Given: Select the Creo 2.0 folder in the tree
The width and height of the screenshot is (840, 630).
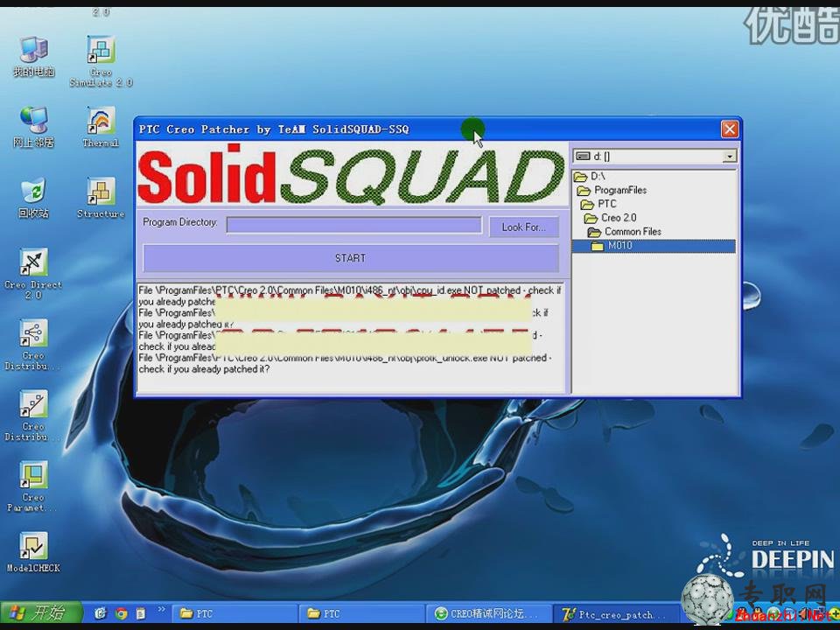Looking at the screenshot, I should pyautogui.click(x=610, y=218).
